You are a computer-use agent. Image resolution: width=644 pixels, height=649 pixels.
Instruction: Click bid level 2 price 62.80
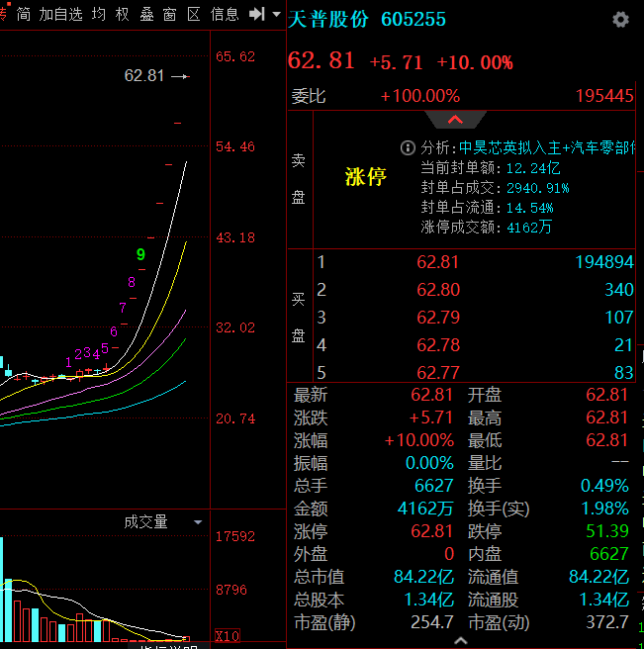[438, 290]
